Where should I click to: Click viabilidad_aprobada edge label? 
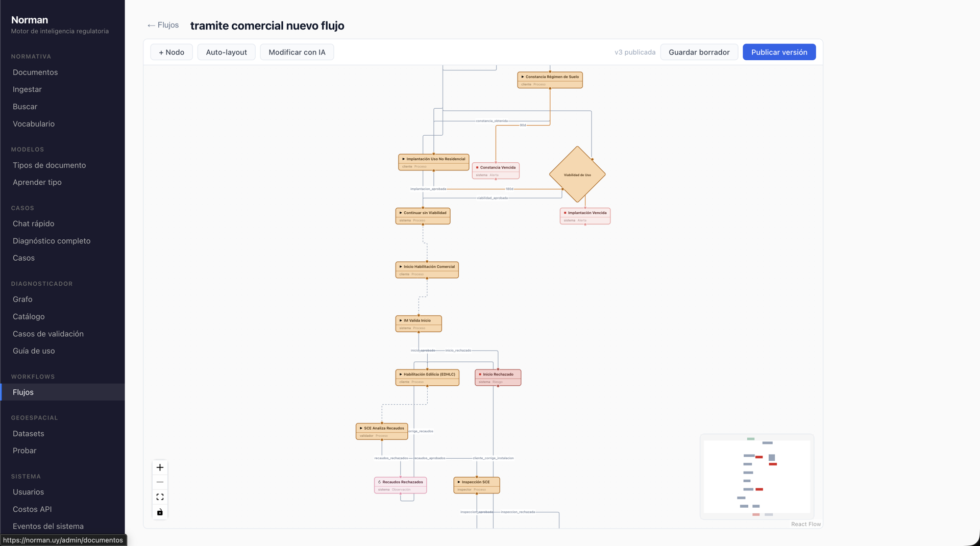(x=492, y=198)
